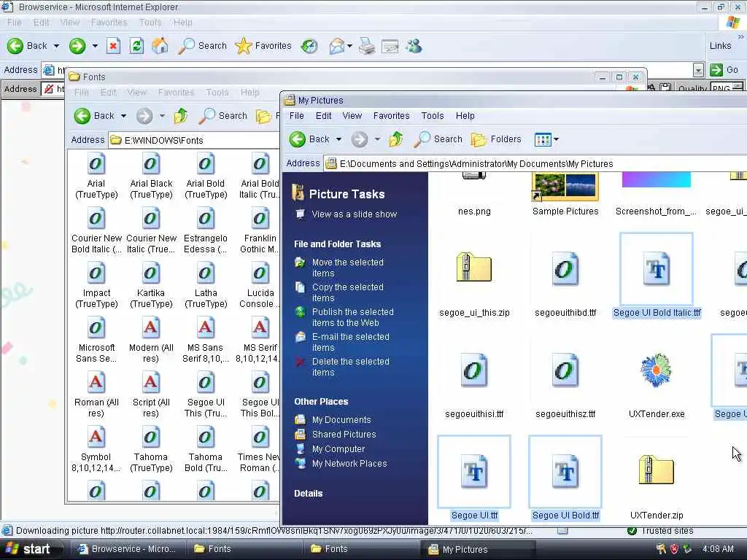747x560 pixels.
Task: Open the Help menu in My Pictures
Action: [x=465, y=116]
